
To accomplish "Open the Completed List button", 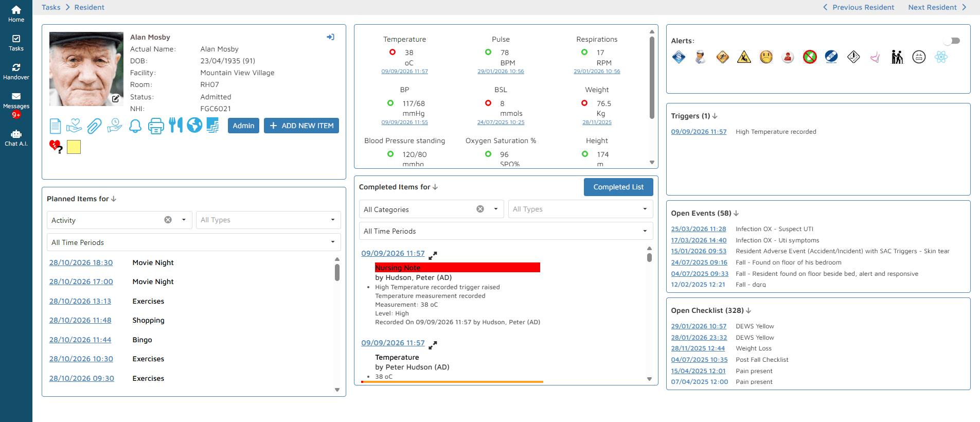I will pos(618,187).
